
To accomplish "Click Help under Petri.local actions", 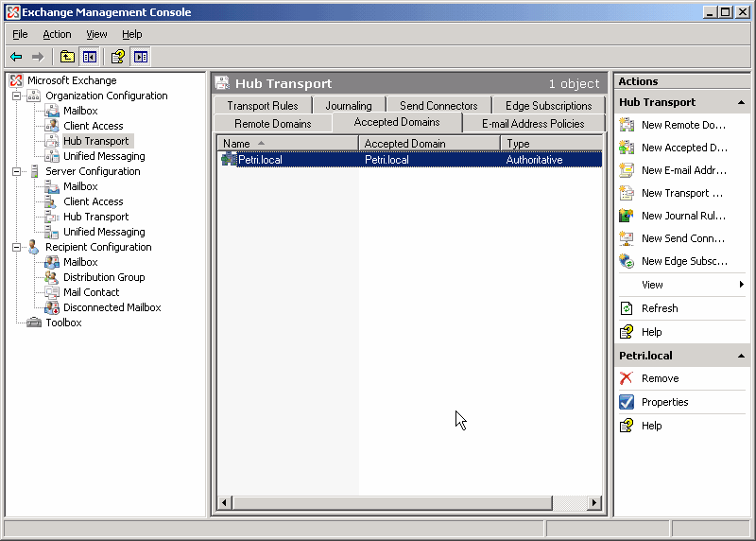I will 651,426.
